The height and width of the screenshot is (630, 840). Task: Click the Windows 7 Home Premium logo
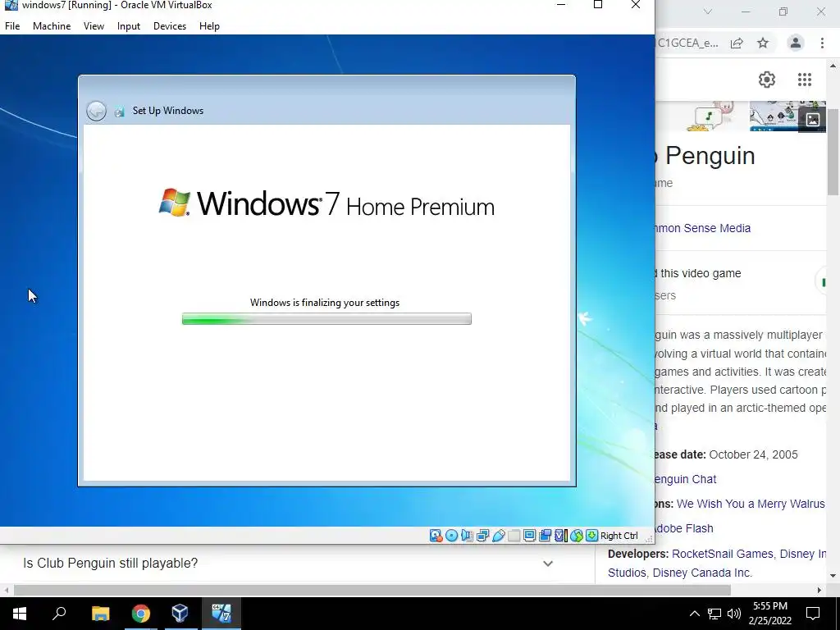(x=326, y=203)
